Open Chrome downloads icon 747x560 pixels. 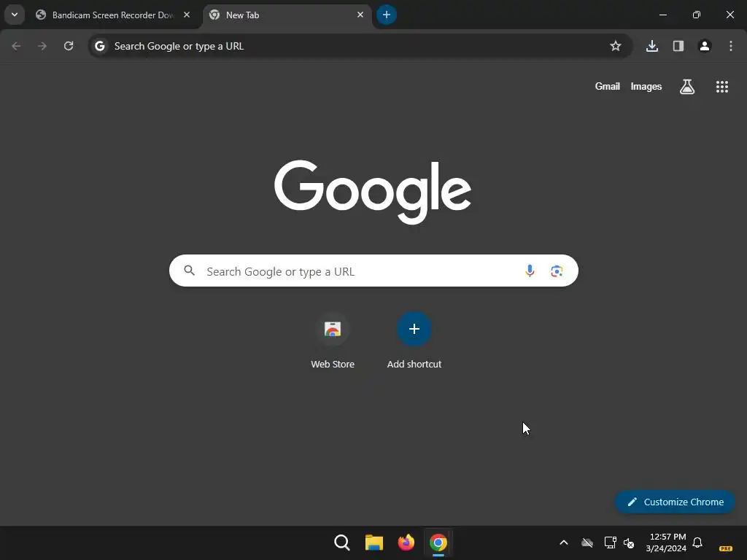tap(651, 46)
